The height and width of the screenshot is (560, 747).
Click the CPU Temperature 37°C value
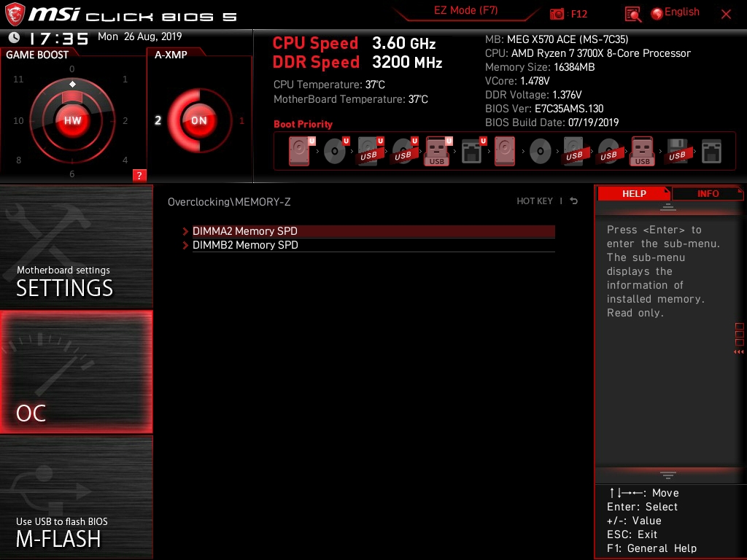[375, 85]
